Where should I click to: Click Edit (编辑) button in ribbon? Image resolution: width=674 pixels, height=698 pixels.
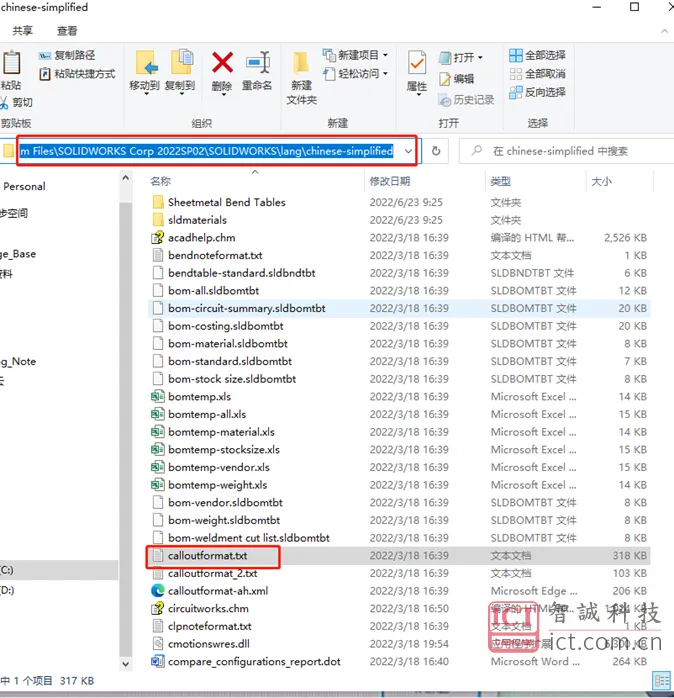(x=456, y=79)
